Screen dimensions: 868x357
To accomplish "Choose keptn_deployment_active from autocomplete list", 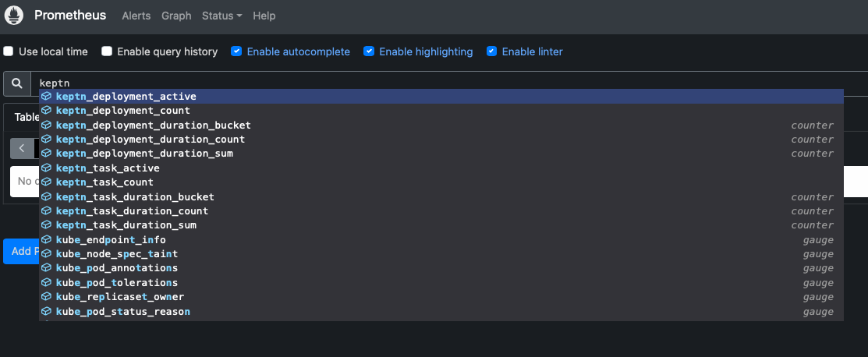I will click(x=441, y=97).
